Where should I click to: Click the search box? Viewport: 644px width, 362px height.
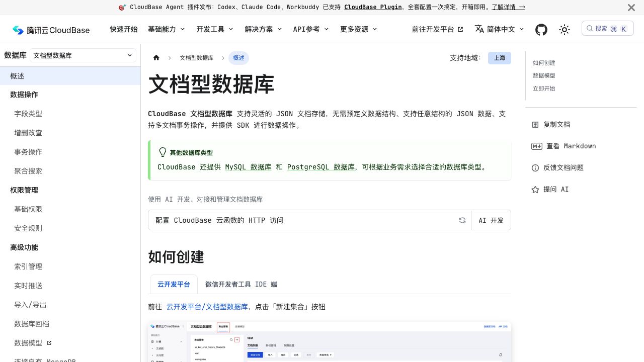pos(607,29)
